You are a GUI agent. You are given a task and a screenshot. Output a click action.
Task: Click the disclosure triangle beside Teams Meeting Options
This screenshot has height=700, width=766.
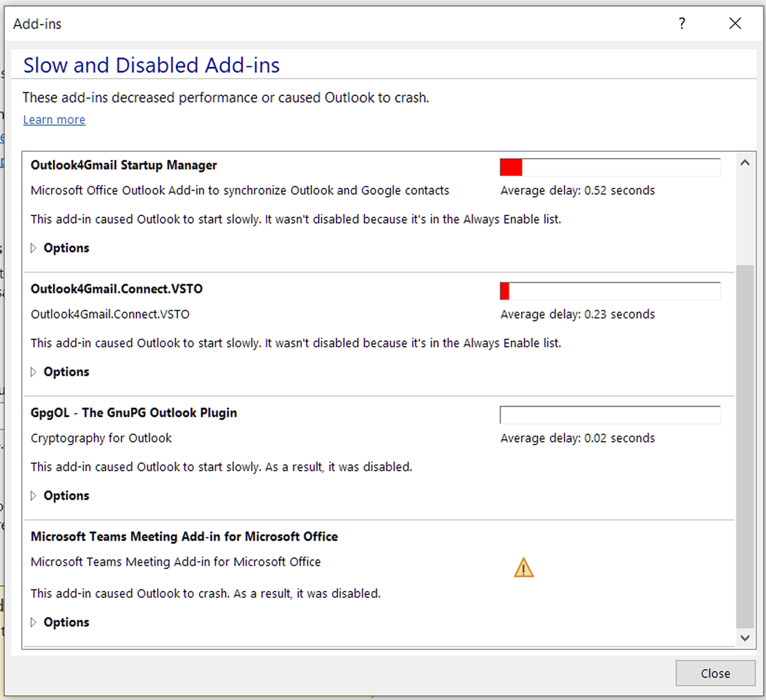point(33,622)
